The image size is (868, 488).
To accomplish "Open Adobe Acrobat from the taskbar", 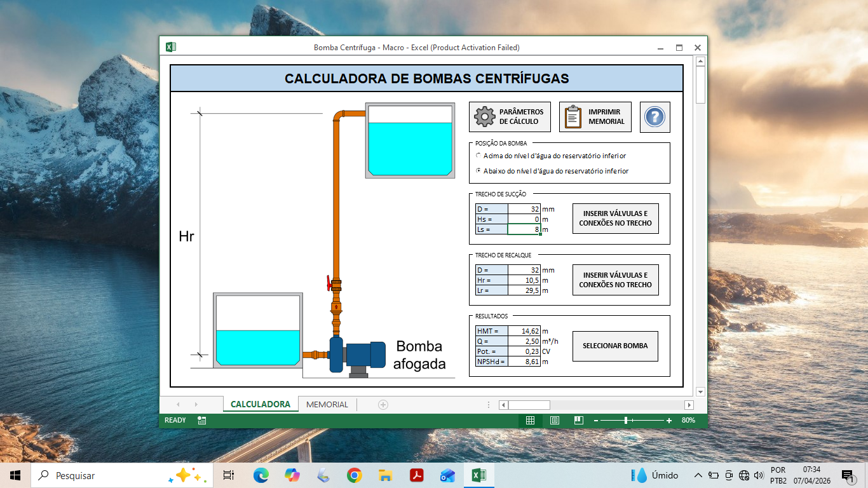I will coord(416,475).
